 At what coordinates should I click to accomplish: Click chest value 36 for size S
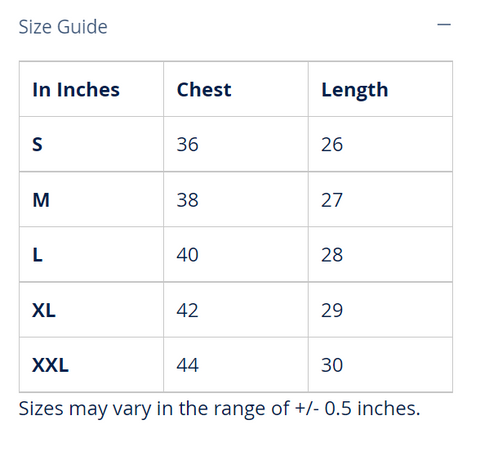point(187,144)
